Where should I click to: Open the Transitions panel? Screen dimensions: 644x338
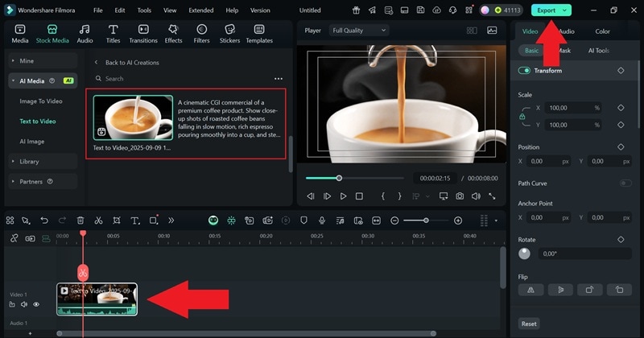tap(143, 34)
